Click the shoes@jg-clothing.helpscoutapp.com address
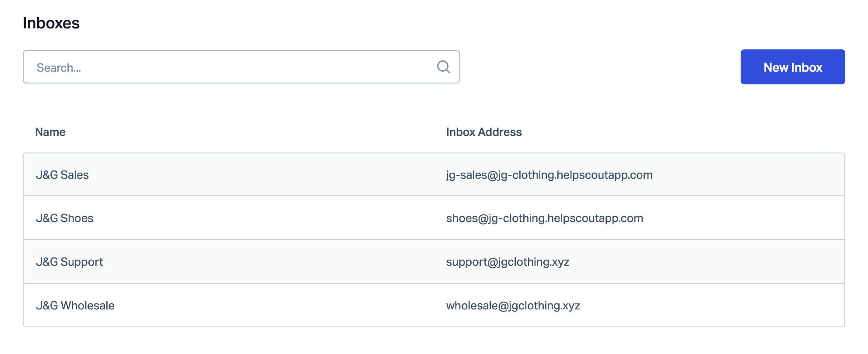 click(x=545, y=218)
